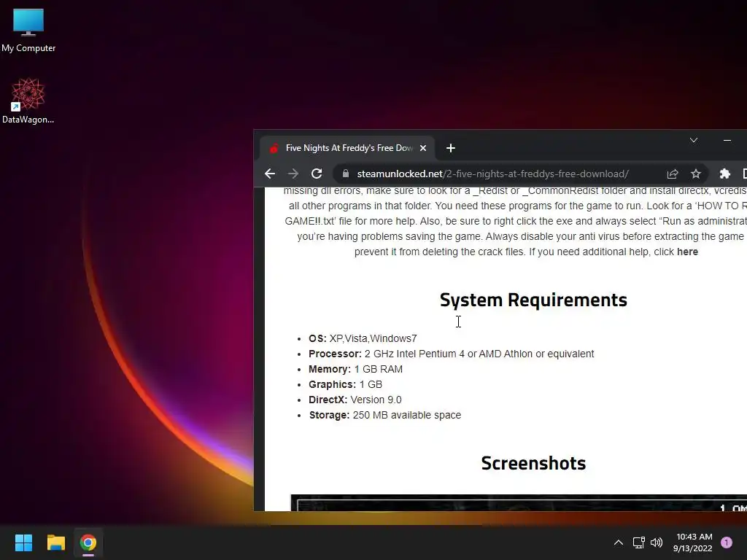Open the DataWagon desktop shortcut

[28, 101]
